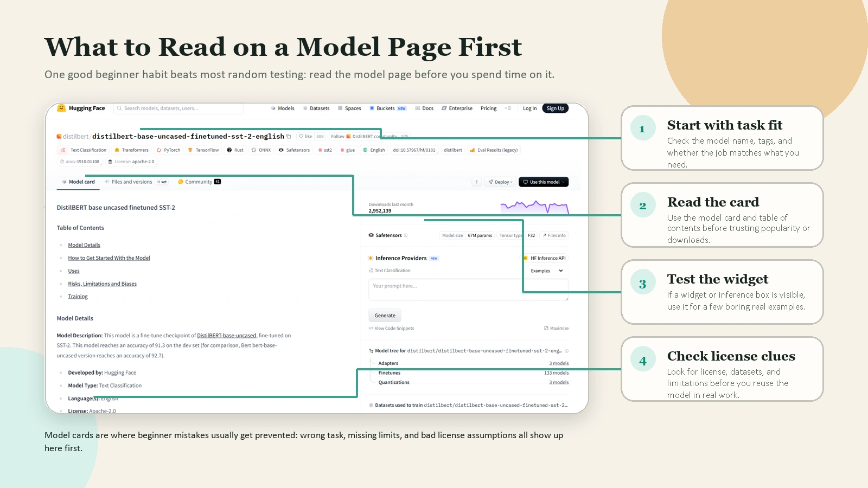The height and width of the screenshot is (488, 868).
Task: Open the arxiv:1910.01108 tag
Action: pos(80,162)
